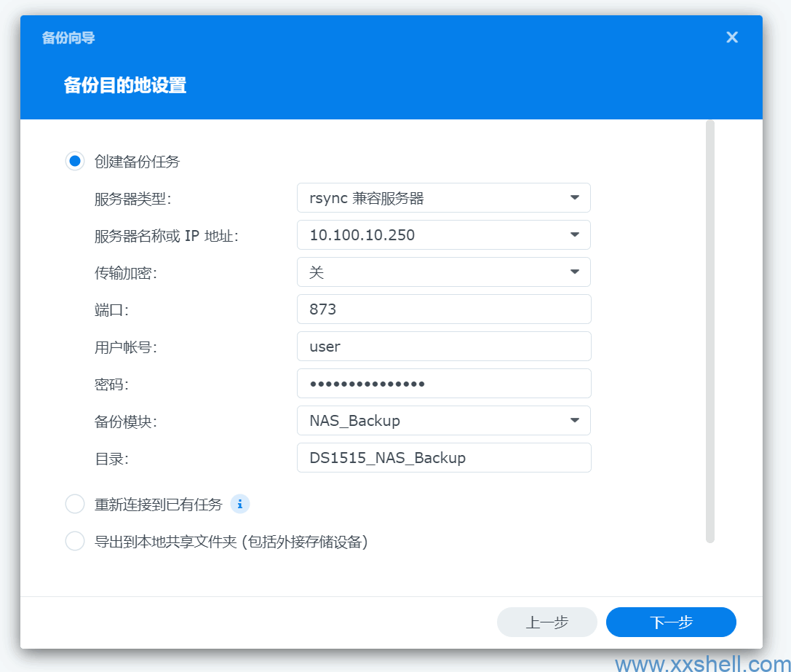Expand the server IP address dropdown
This screenshot has width=791, height=672.
pyautogui.click(x=574, y=235)
